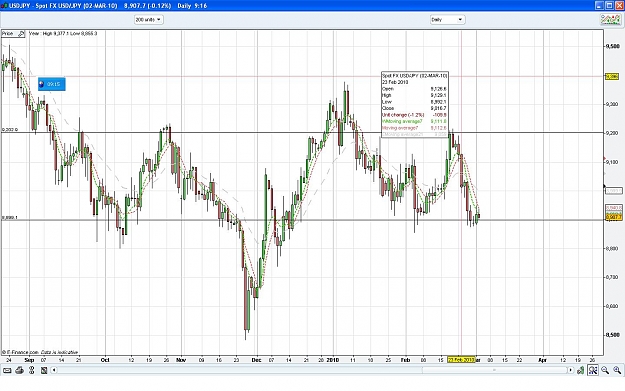Open the 200 units dropdown
This screenshot has width=625, height=391.
pos(149,20)
